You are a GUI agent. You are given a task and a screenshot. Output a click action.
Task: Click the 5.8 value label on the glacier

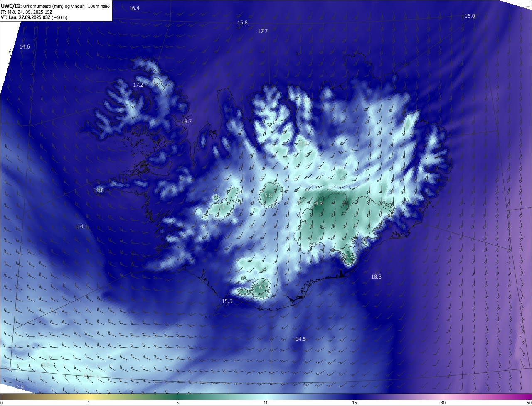pos(268,196)
